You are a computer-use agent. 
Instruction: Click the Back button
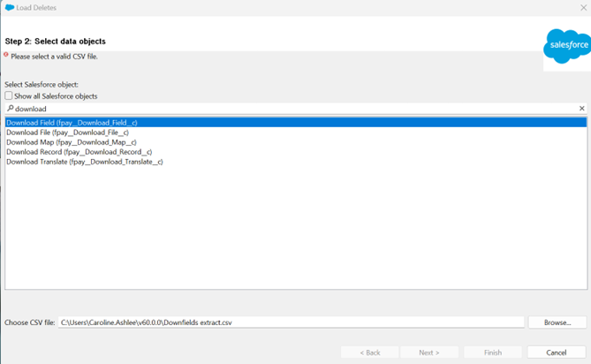coord(370,353)
